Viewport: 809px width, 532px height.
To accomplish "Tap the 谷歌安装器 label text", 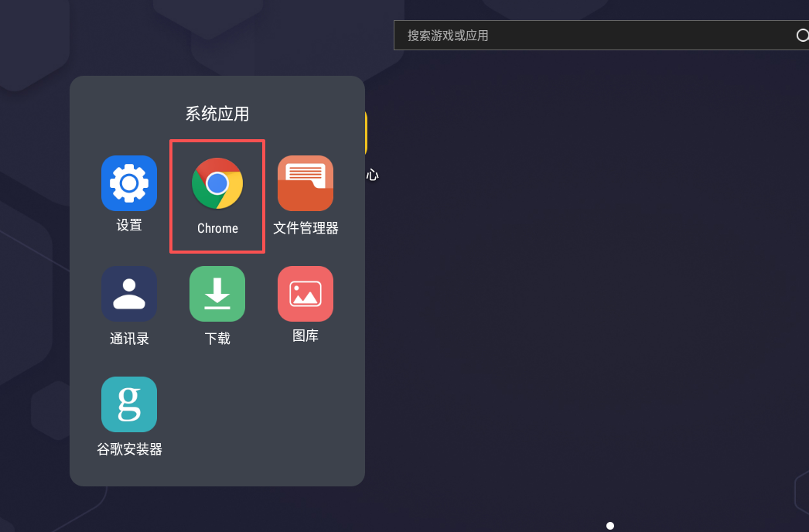I will click(128, 448).
